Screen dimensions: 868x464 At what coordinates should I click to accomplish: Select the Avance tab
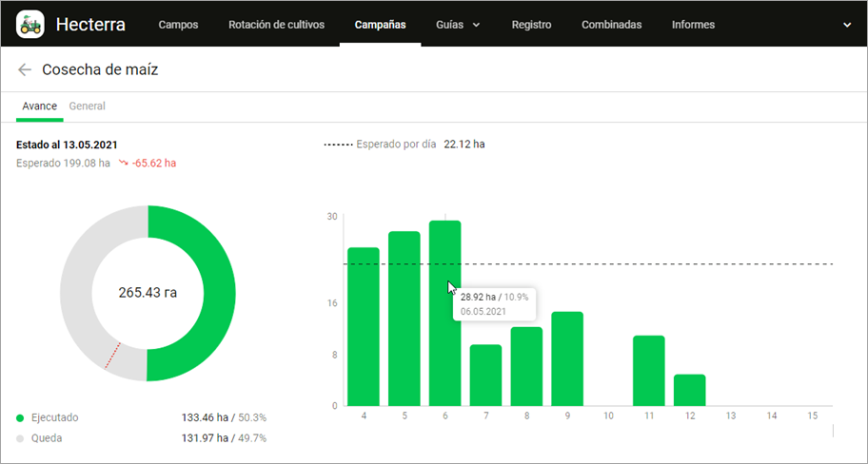coord(39,106)
